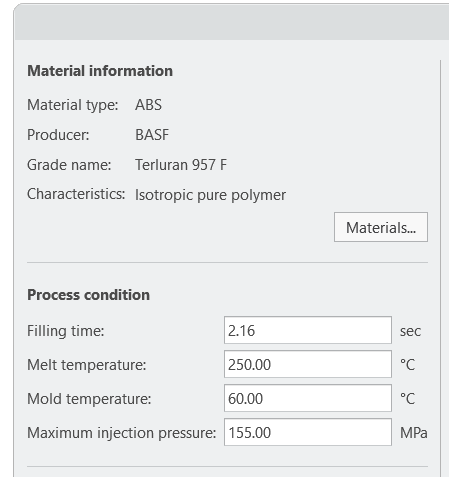Click the 'MPa' unit label
Image resolution: width=449 pixels, height=477 pixels.
[413, 433]
